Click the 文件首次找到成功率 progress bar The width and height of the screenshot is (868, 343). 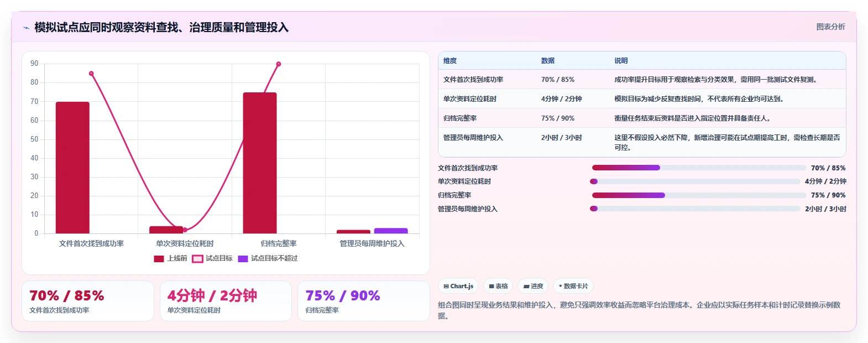point(699,168)
